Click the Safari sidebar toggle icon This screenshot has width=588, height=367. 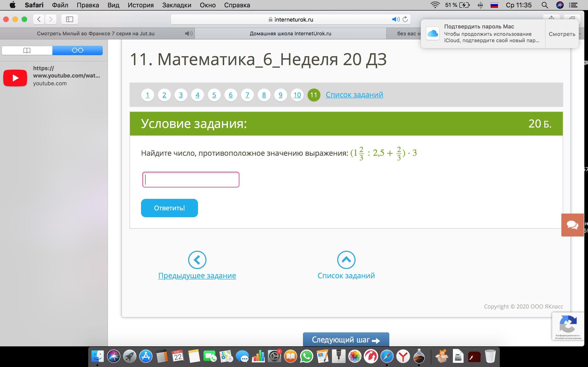[70, 19]
